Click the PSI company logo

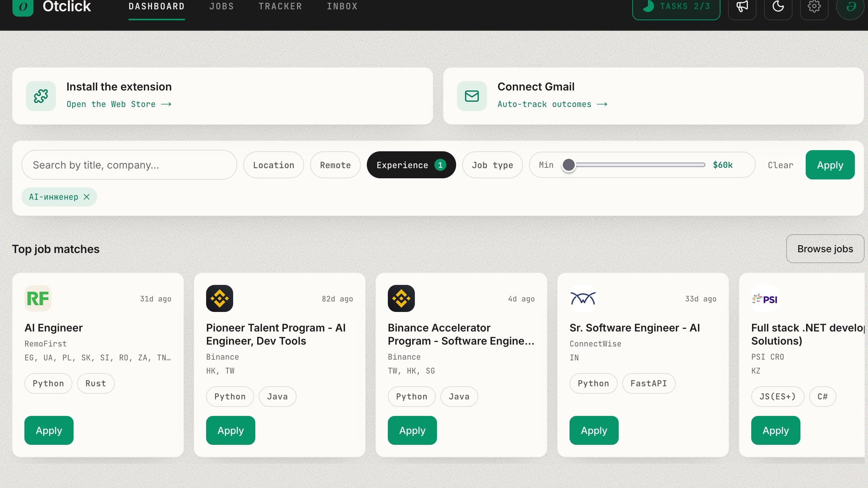pos(765,298)
